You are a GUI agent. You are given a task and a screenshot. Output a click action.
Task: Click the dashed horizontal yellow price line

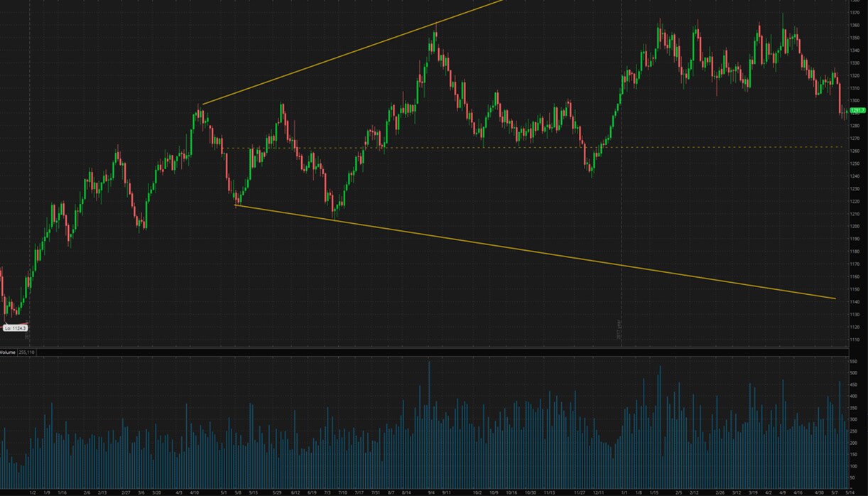pos(497,148)
